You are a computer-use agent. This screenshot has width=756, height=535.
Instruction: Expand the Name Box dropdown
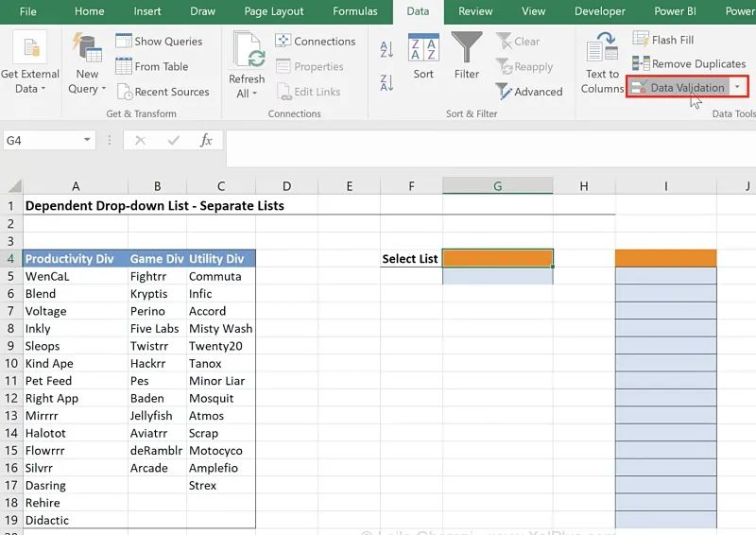pyautogui.click(x=88, y=140)
